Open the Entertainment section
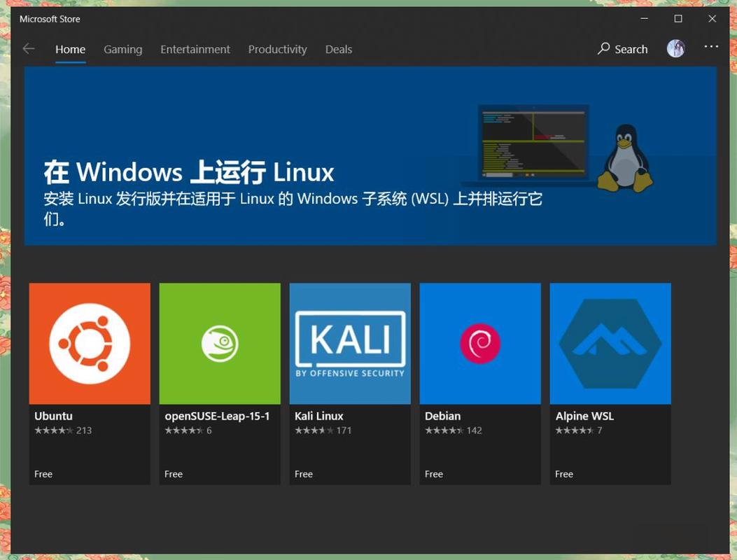Viewport: 737px width, 560px height. click(195, 49)
